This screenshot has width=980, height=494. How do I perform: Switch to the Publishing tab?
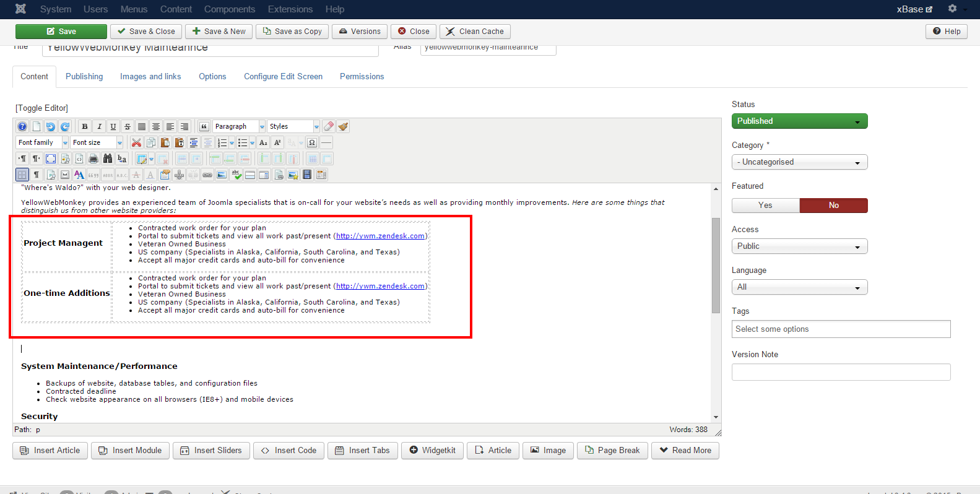click(x=84, y=77)
